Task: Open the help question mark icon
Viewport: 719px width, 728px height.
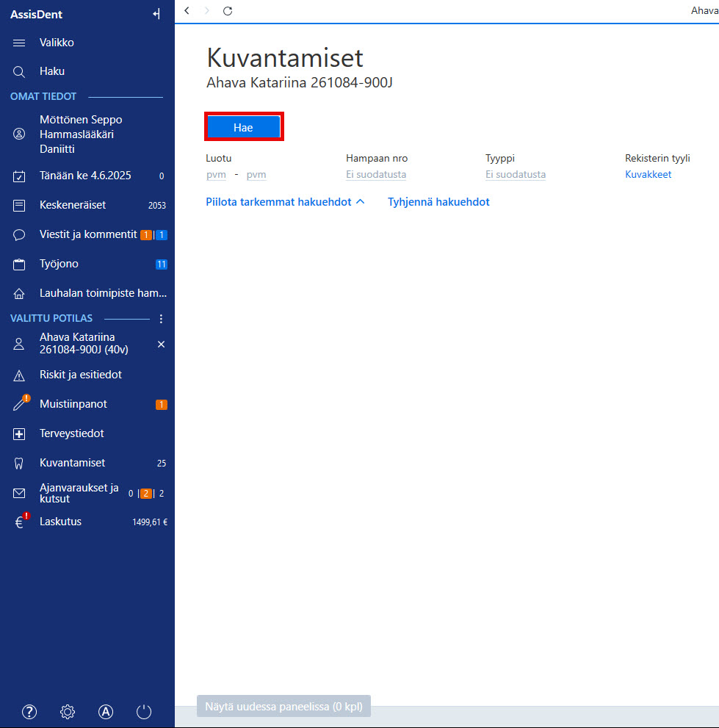Action: (x=29, y=711)
